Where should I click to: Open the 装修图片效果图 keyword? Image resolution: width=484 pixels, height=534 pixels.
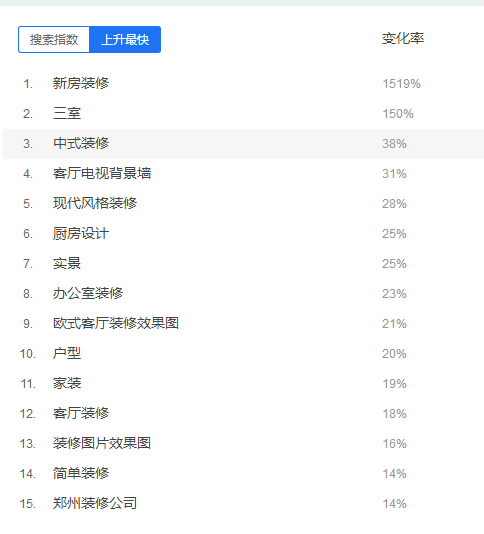tap(102, 443)
